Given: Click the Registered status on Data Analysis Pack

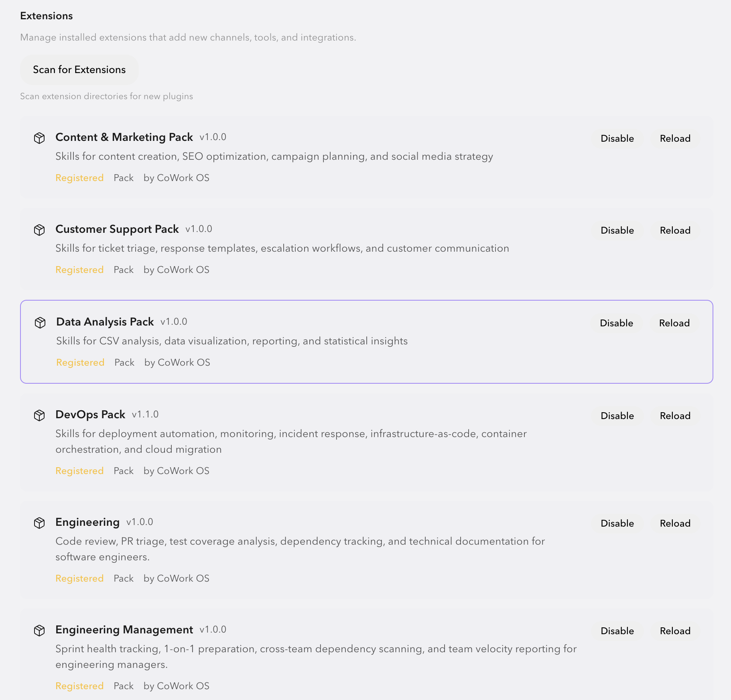Looking at the screenshot, I should [80, 362].
